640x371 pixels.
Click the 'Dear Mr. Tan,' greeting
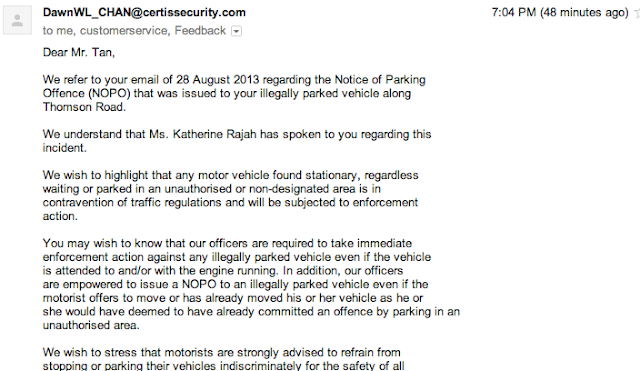point(79,53)
